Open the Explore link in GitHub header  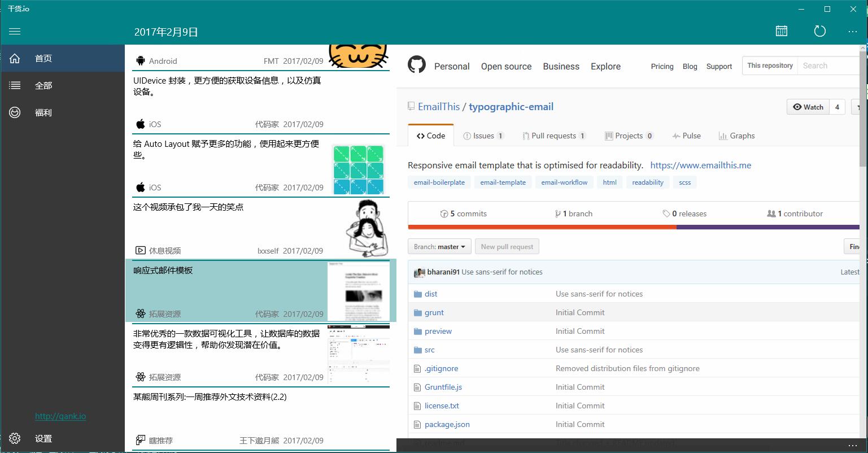pos(605,66)
